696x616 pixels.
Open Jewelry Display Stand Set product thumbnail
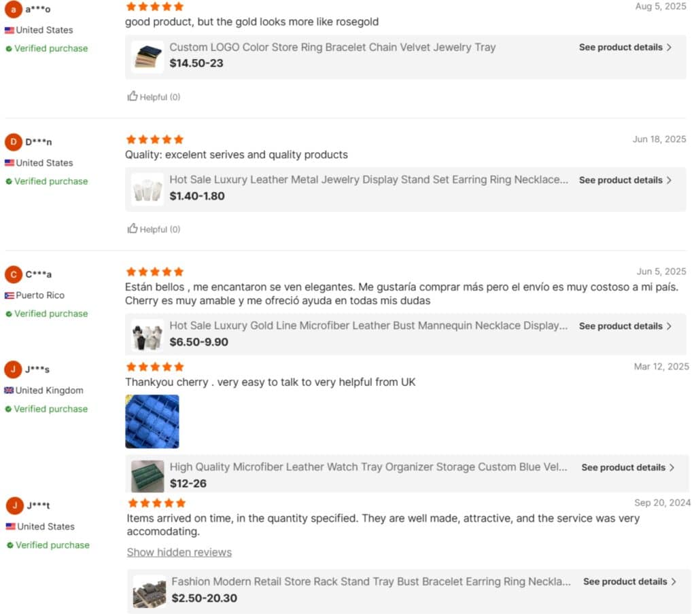tap(147, 189)
